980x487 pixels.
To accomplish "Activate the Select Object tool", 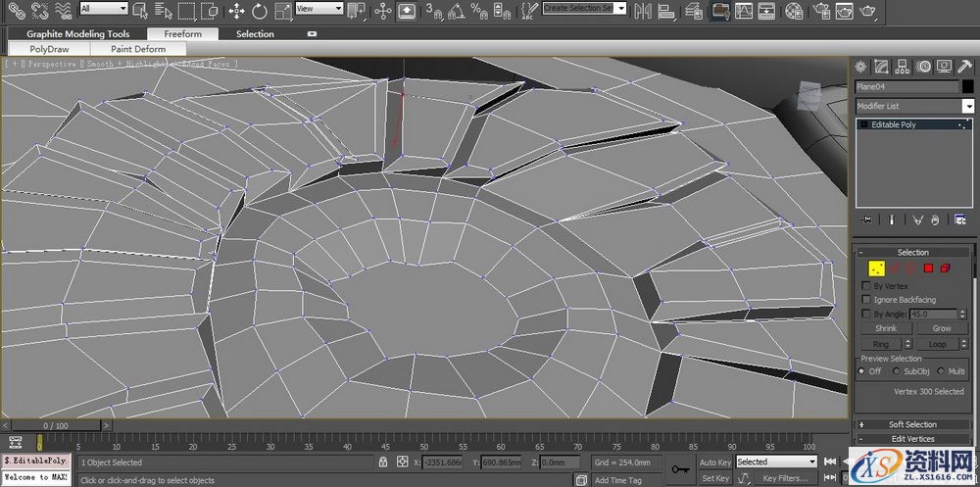I will coord(140,10).
